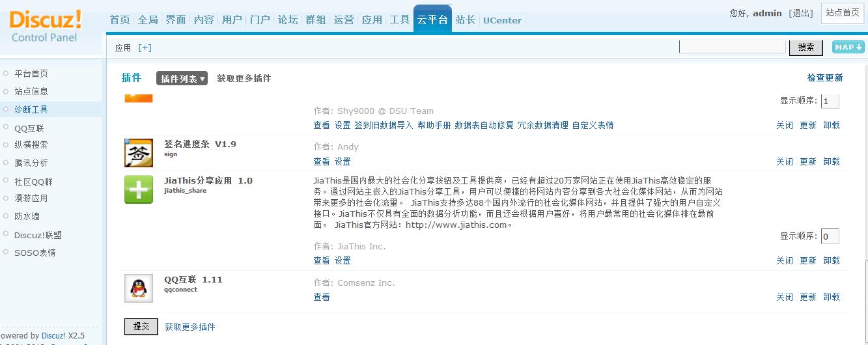The width and height of the screenshot is (868, 345).
Task: Click 签到旧数据导入 link
Action: point(384,125)
